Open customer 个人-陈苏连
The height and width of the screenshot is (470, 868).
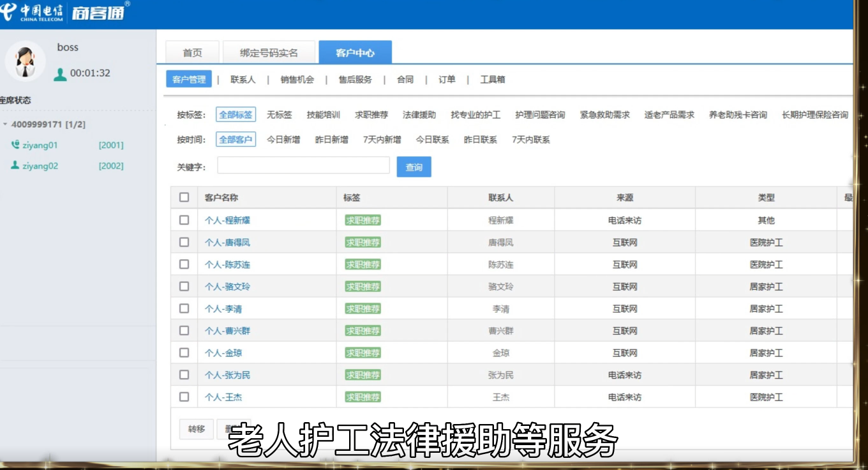click(227, 264)
